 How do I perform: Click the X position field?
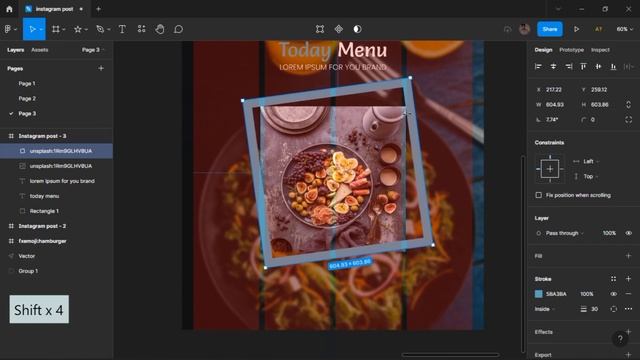[554, 89]
